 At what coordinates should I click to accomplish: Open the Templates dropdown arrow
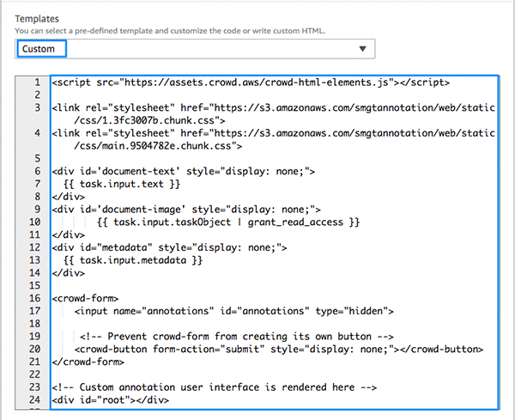[x=362, y=49]
